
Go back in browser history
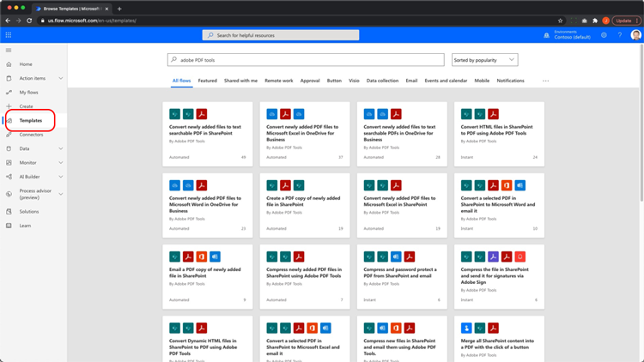click(x=8, y=21)
